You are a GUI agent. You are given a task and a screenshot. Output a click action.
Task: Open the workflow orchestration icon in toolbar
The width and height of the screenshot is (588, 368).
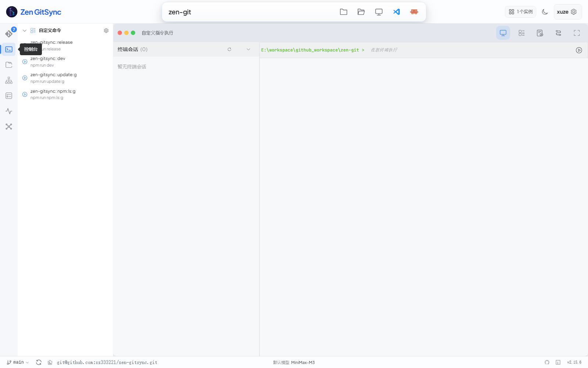558,33
